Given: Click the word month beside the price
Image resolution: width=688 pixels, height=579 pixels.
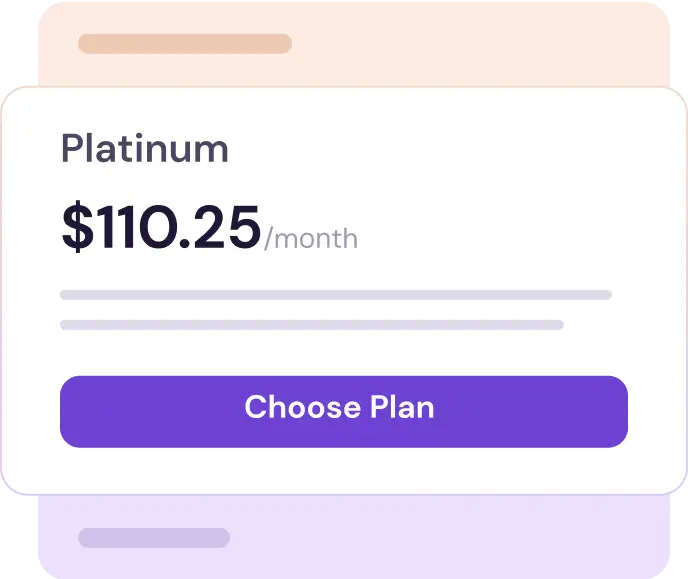Looking at the screenshot, I should click(315, 239).
